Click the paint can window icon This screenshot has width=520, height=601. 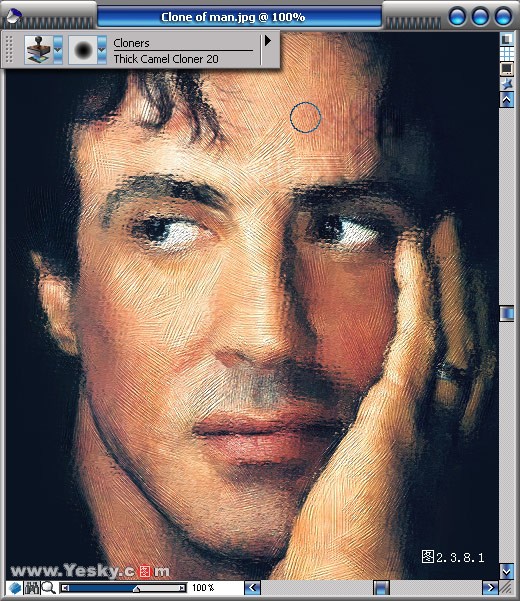pos(14,16)
